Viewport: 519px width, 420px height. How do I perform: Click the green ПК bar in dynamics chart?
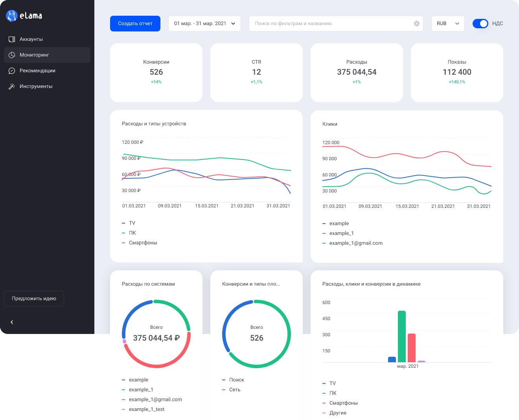click(402, 336)
